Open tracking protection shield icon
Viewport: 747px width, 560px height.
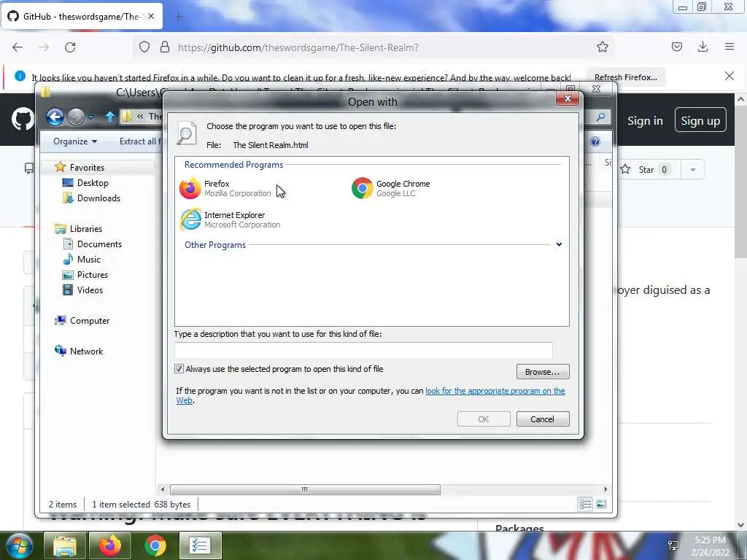pos(144,47)
